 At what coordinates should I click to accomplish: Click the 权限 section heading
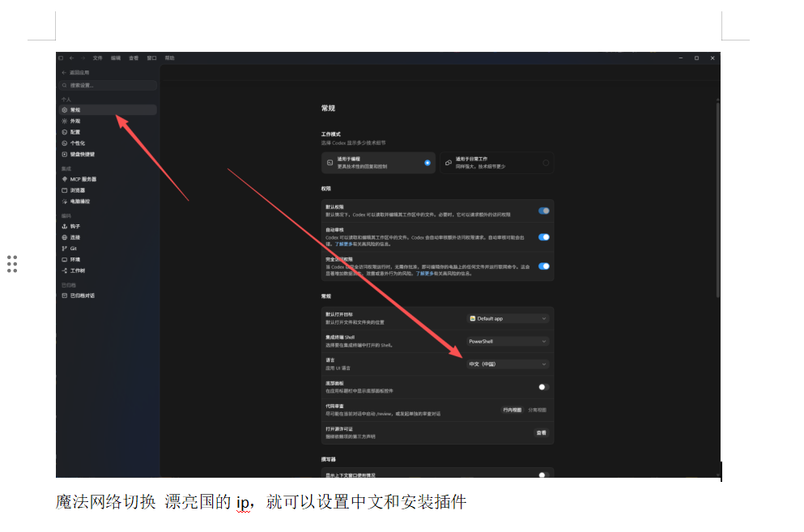326,189
